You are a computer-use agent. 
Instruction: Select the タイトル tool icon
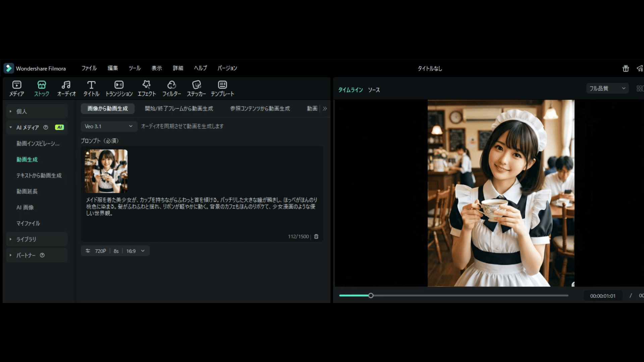click(91, 88)
